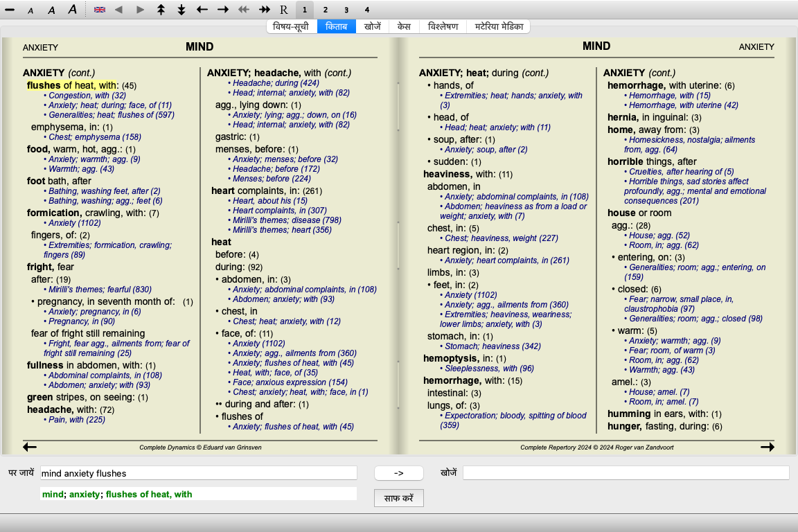Select the विश्लेषण tab
The width and height of the screenshot is (798, 532).
click(x=443, y=27)
